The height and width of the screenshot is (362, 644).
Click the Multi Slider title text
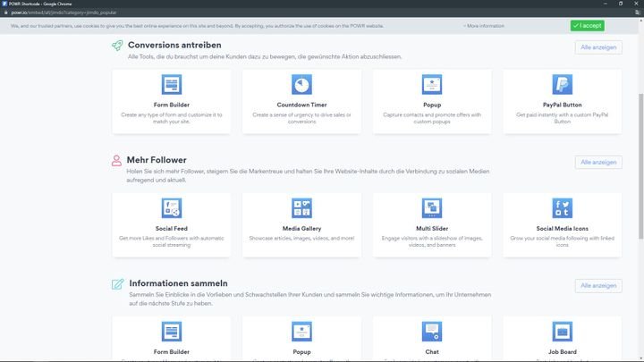(432, 229)
